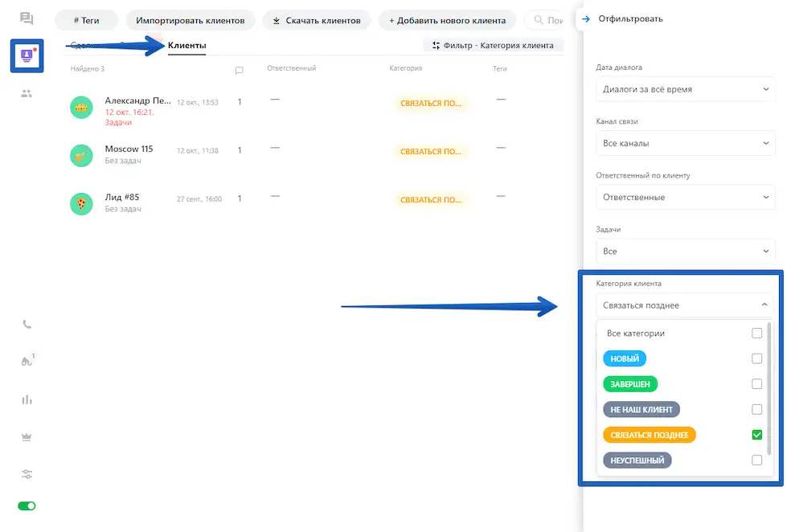Open the Moscow 115 client row
787x532 pixels.
[x=129, y=149]
